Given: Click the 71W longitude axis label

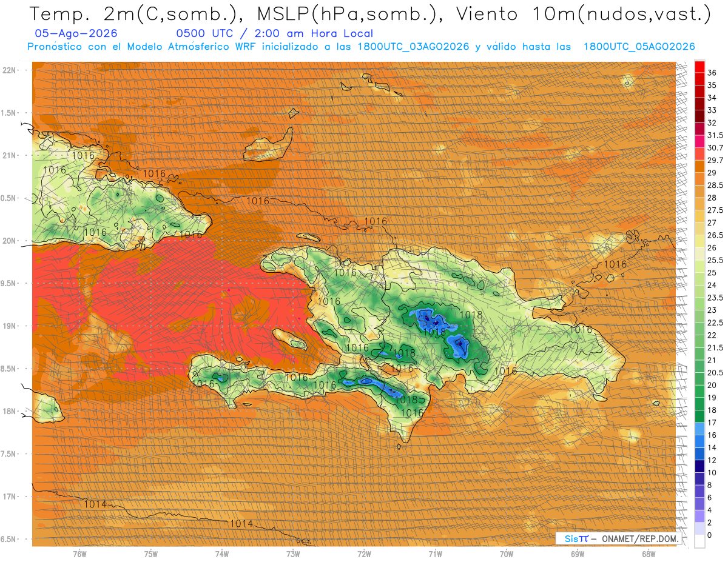Looking at the screenshot, I should (435, 554).
